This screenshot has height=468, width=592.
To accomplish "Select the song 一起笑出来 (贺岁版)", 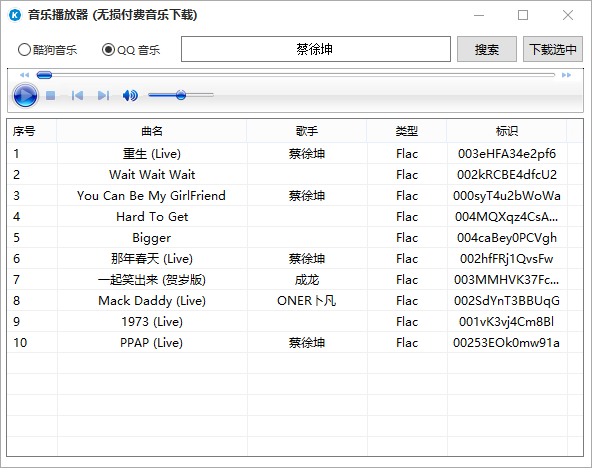I will [152, 280].
